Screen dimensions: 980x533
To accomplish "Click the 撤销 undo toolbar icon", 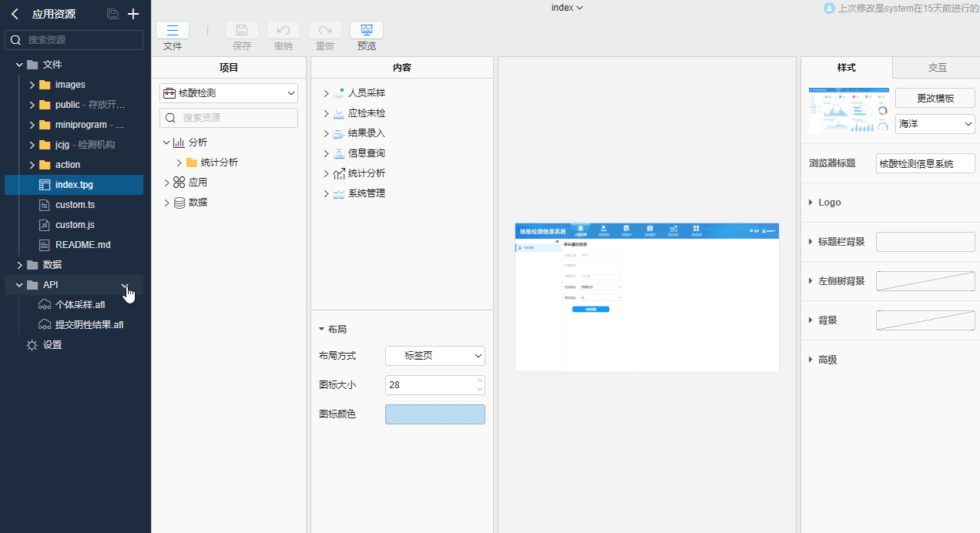I will tap(284, 30).
